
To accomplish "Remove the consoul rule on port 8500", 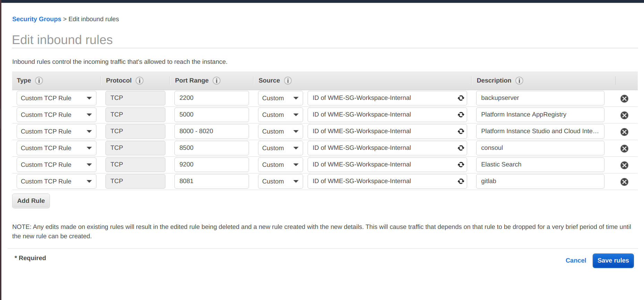I will pos(624,148).
